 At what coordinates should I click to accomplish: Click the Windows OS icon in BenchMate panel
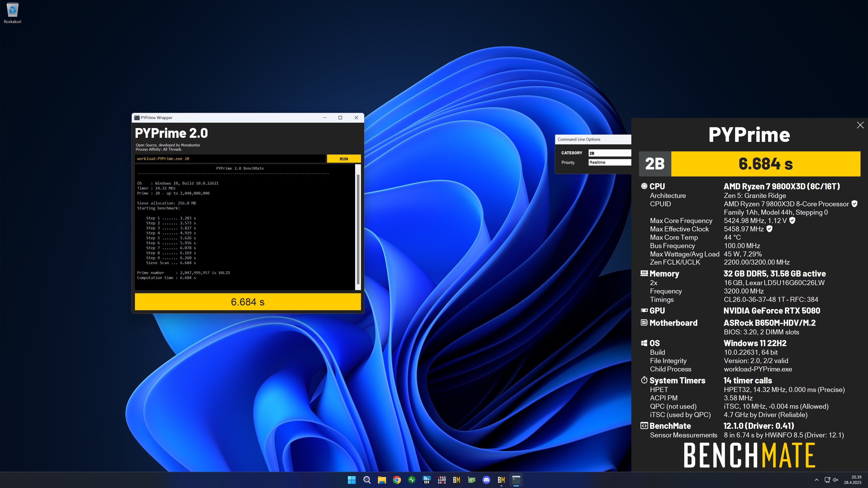(644, 343)
